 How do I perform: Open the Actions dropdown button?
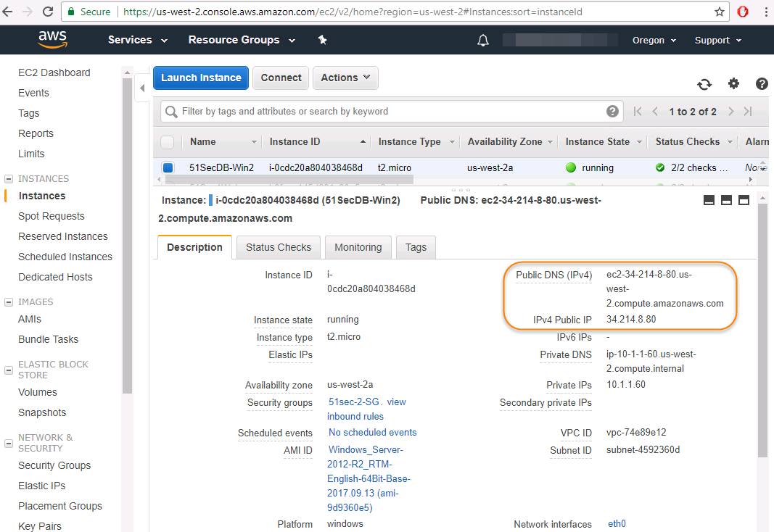[345, 78]
